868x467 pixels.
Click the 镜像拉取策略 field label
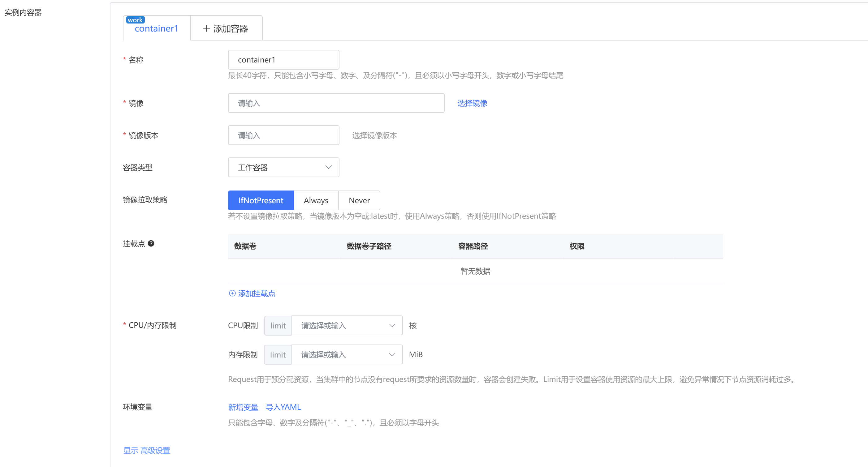[145, 200]
